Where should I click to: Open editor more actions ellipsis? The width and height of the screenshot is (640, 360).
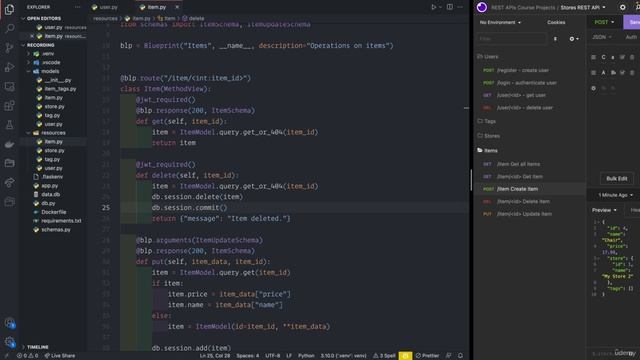pyautogui.click(x=460, y=7)
